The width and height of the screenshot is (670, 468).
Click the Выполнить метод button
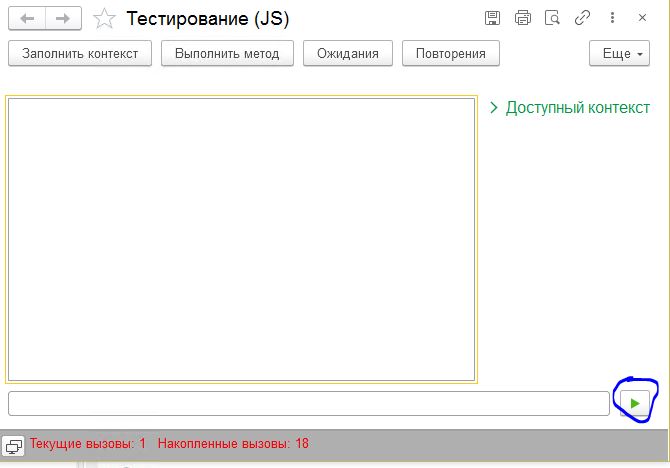pyautogui.click(x=227, y=53)
